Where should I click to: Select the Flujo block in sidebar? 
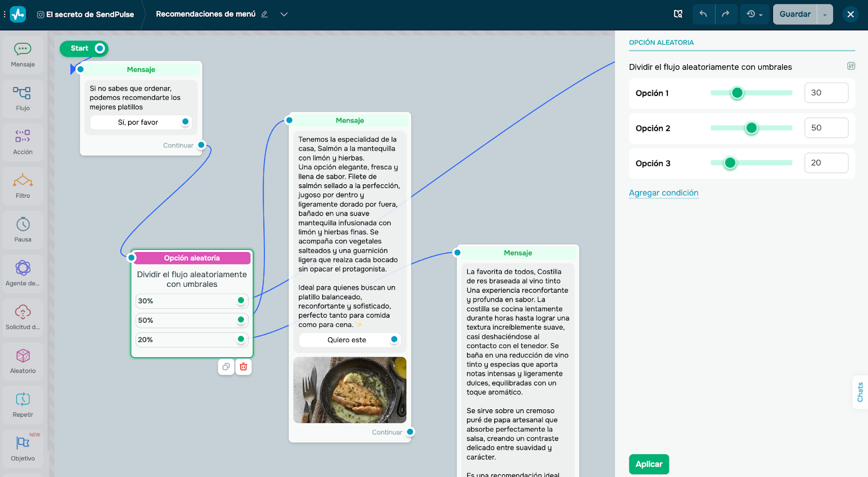(x=23, y=98)
